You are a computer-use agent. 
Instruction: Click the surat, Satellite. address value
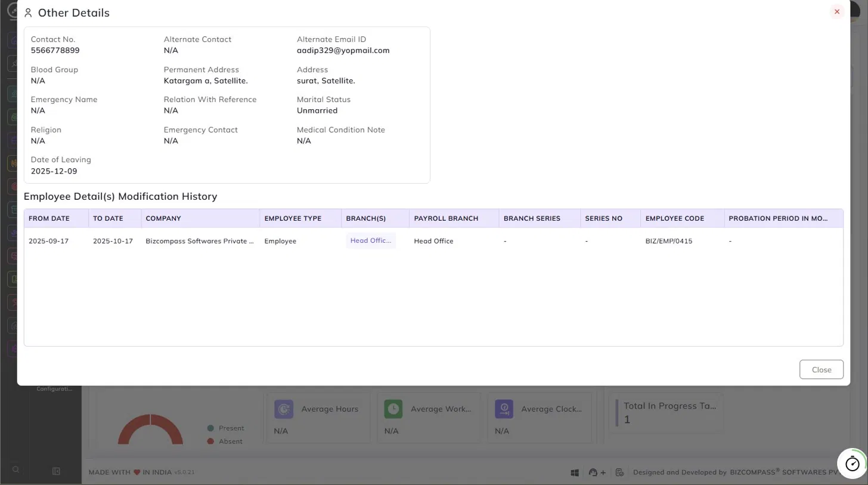[326, 81]
